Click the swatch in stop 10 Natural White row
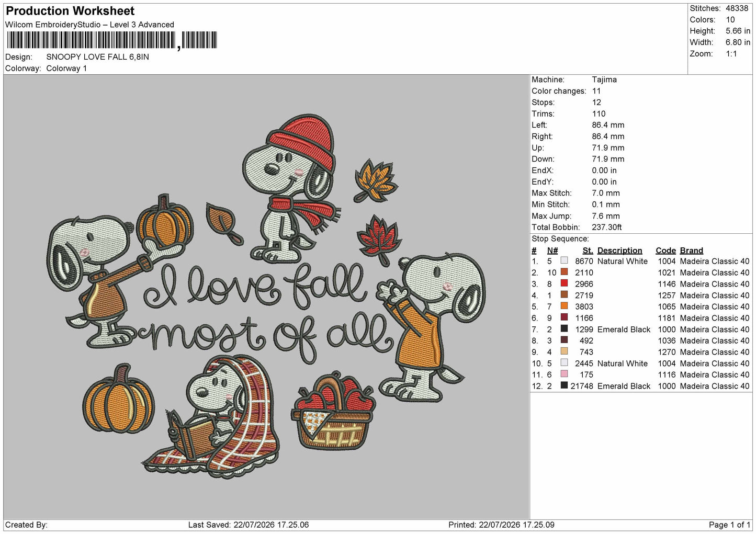Image resolution: width=756 pixels, height=534 pixels. pos(564,363)
